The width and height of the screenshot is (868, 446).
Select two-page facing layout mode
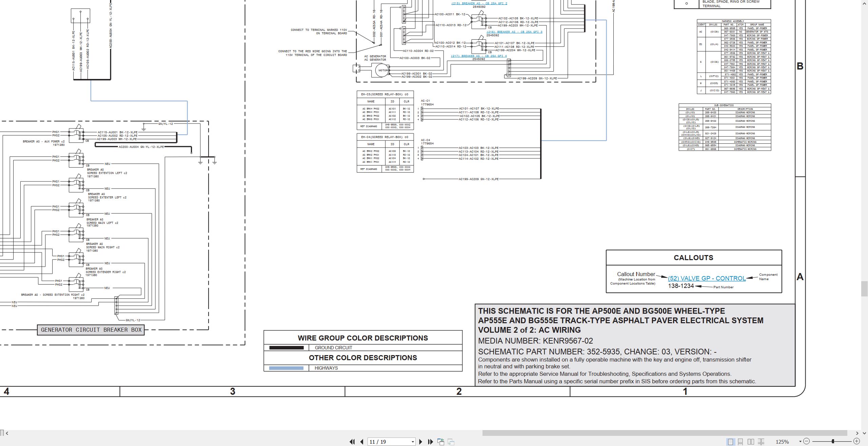[x=751, y=442]
